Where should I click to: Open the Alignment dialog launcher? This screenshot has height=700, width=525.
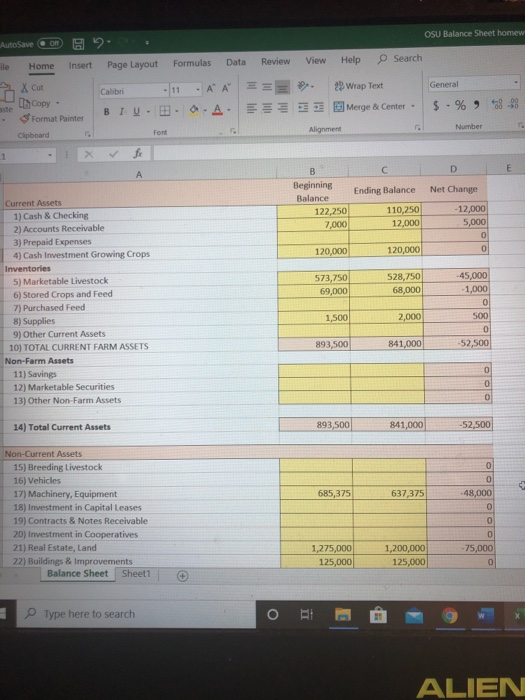click(x=417, y=127)
